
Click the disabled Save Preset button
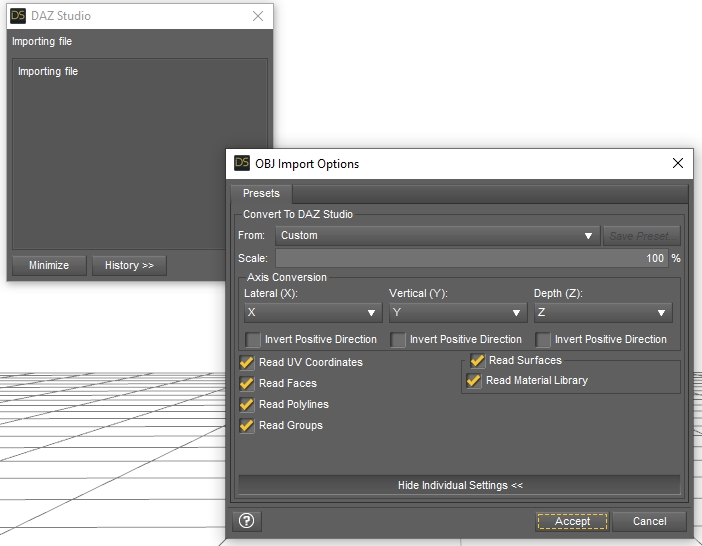642,236
